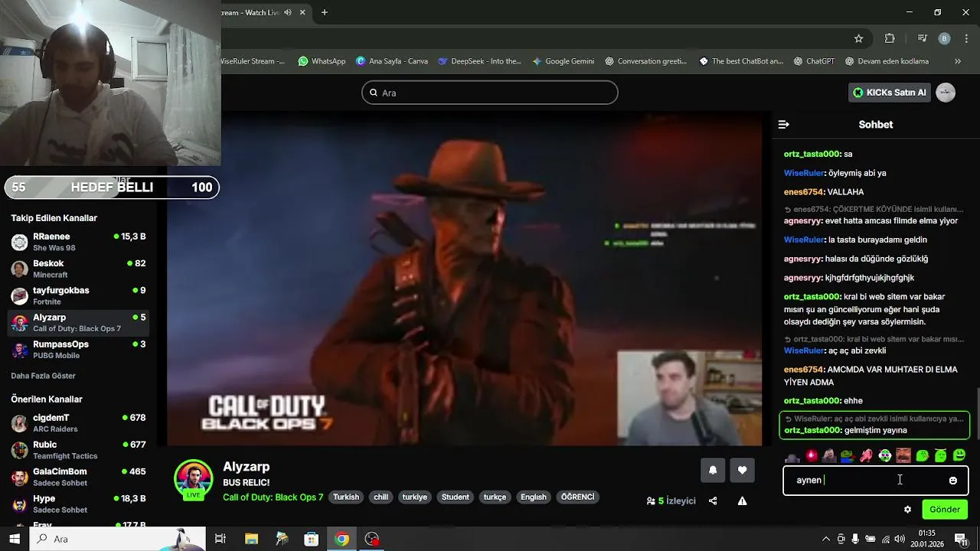The width and height of the screenshot is (980, 551).
Task: Insert the pink flamingo emote
Action: [x=866, y=456]
